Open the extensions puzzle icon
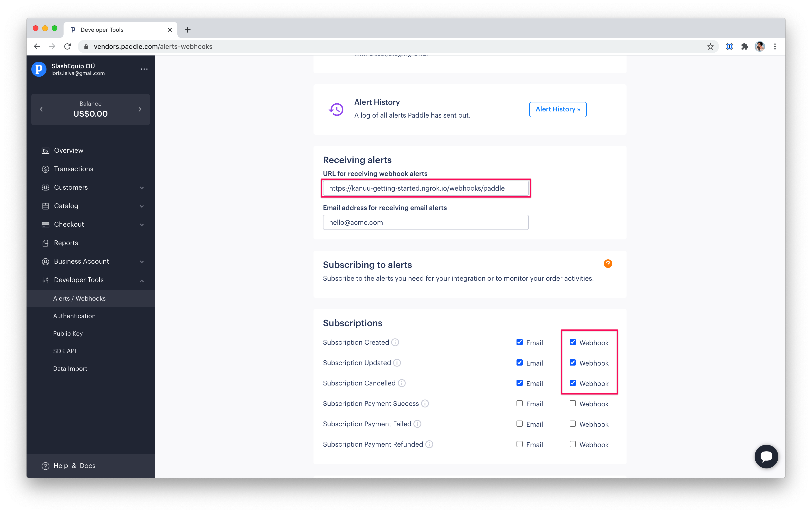812x513 pixels. point(744,46)
